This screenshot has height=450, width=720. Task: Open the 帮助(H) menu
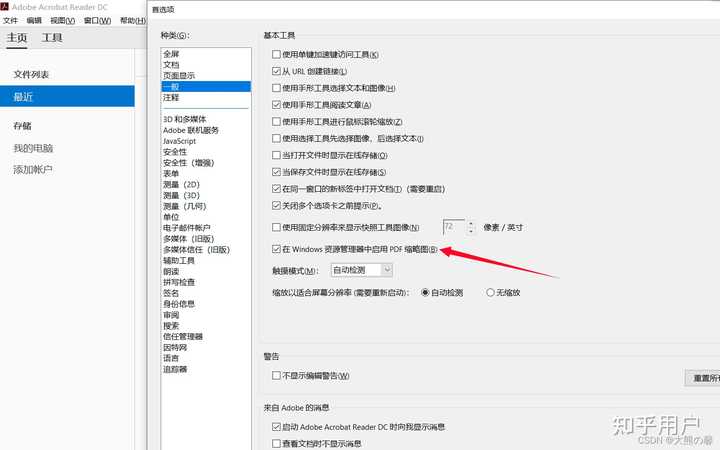click(x=133, y=21)
